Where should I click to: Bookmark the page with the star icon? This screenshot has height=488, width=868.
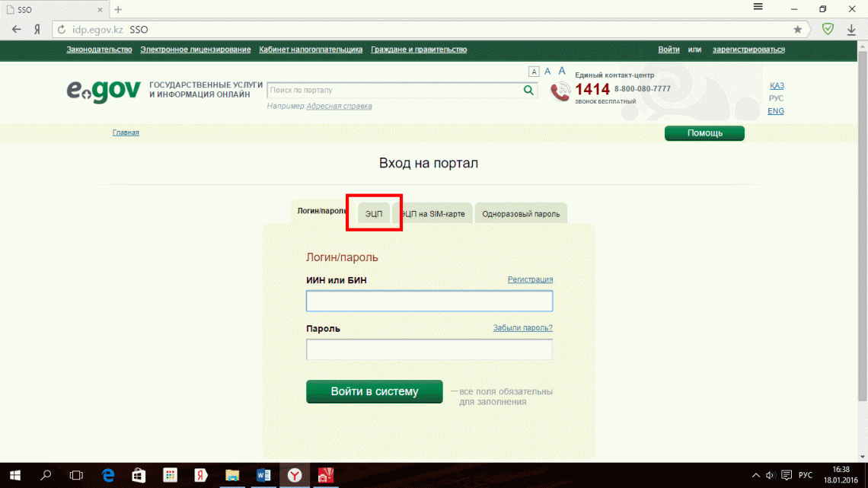tap(798, 27)
